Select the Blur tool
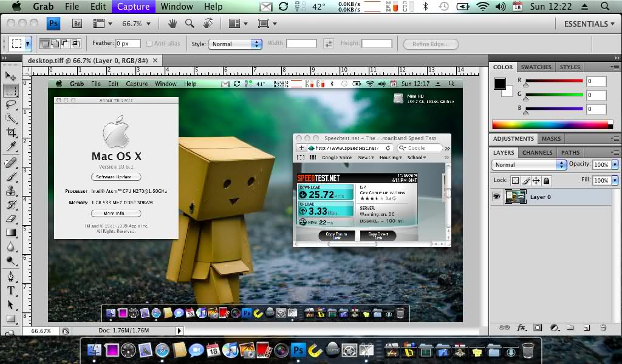This screenshot has height=364, width=622. [11, 247]
